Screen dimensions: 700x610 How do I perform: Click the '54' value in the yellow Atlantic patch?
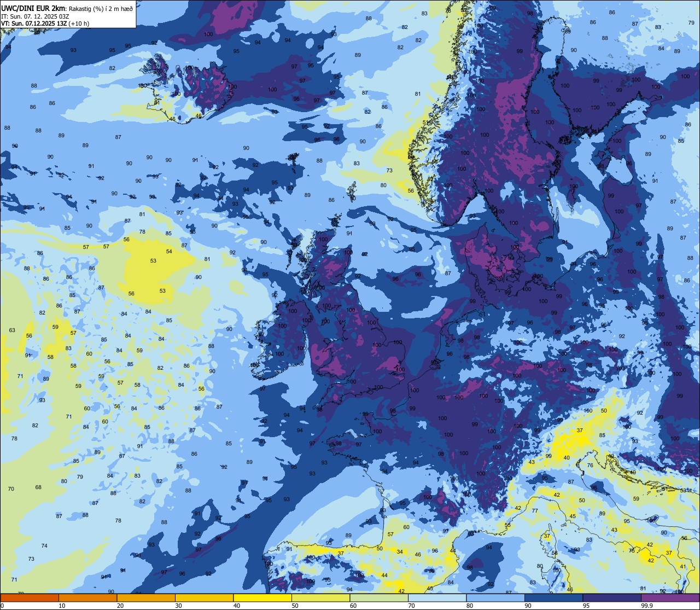tap(170, 252)
